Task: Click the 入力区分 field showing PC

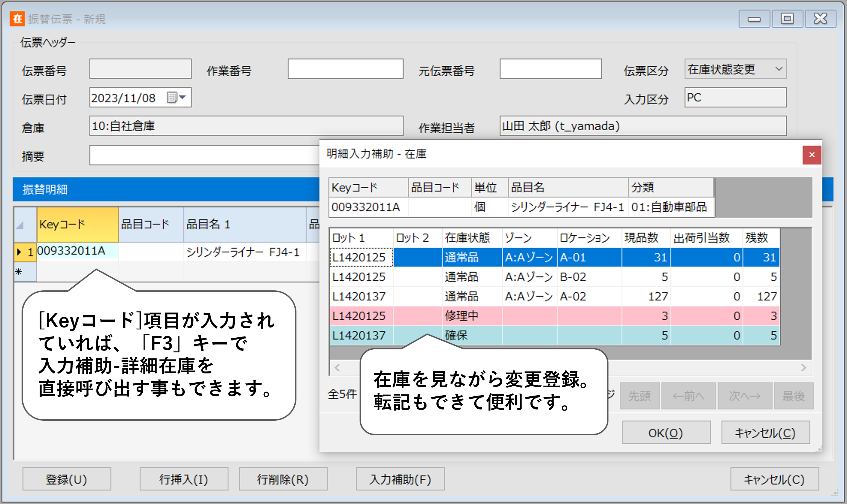Action: 735,98
